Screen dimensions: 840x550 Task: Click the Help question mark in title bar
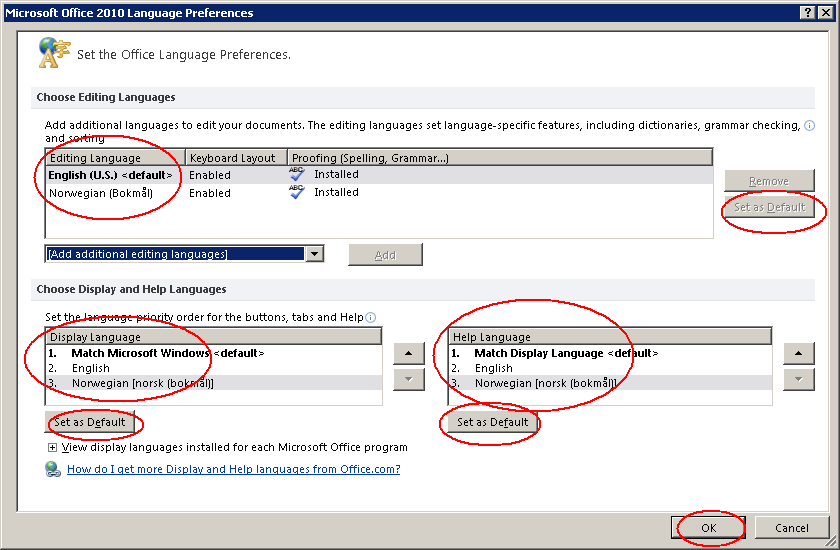pyautogui.click(x=807, y=13)
